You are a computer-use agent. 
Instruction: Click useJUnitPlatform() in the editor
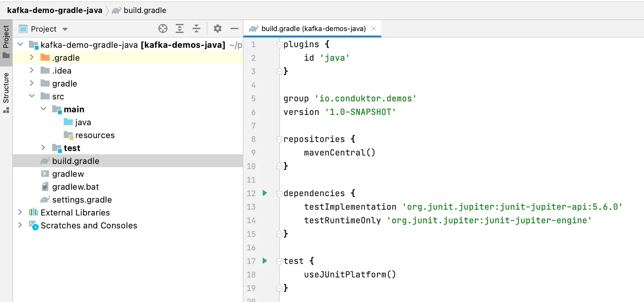coord(350,274)
